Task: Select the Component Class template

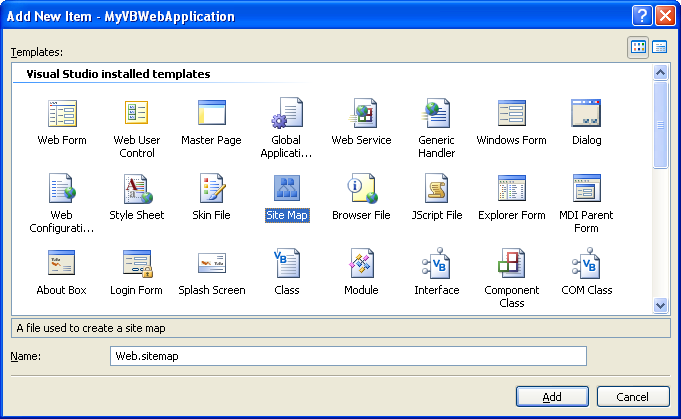Action: (511, 264)
